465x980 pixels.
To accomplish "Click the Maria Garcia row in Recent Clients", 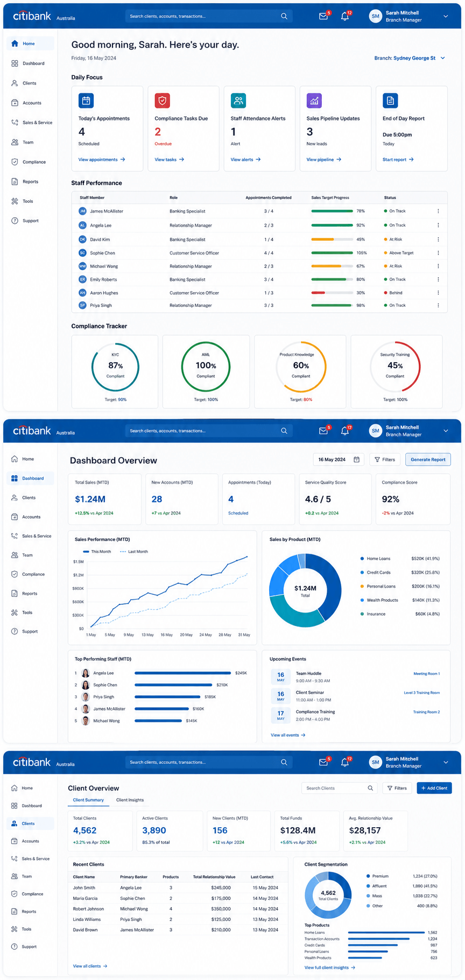I will (x=178, y=898).
